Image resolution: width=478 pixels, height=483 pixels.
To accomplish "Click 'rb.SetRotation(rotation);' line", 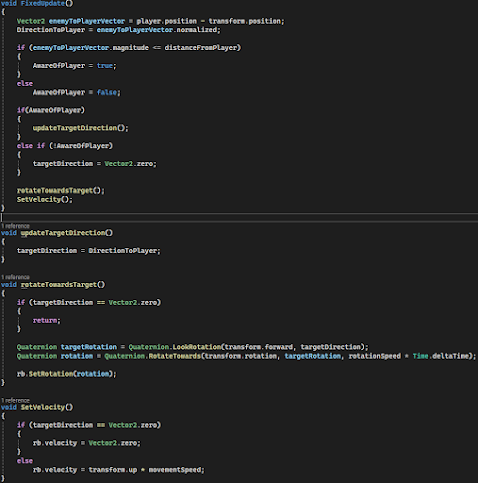I will click(67, 374).
